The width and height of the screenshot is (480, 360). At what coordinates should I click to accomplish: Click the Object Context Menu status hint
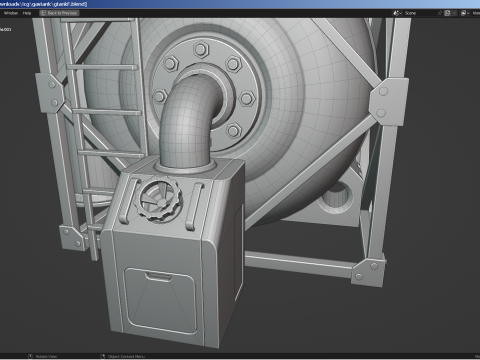pos(123,357)
